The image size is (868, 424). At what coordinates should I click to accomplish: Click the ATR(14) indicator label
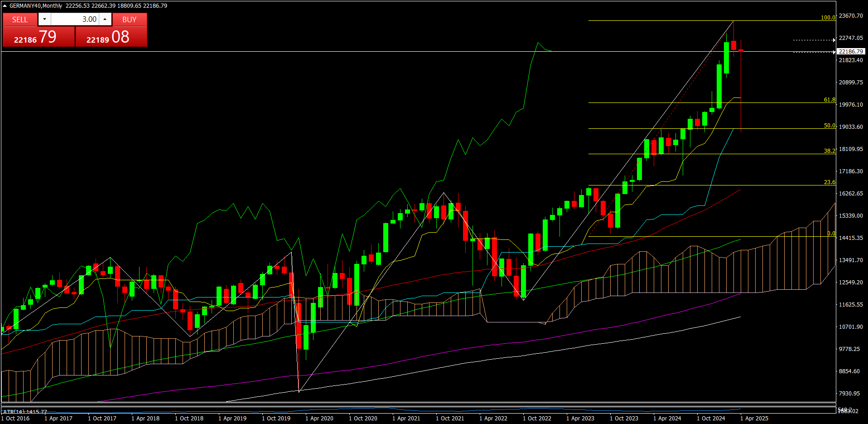pos(25,412)
